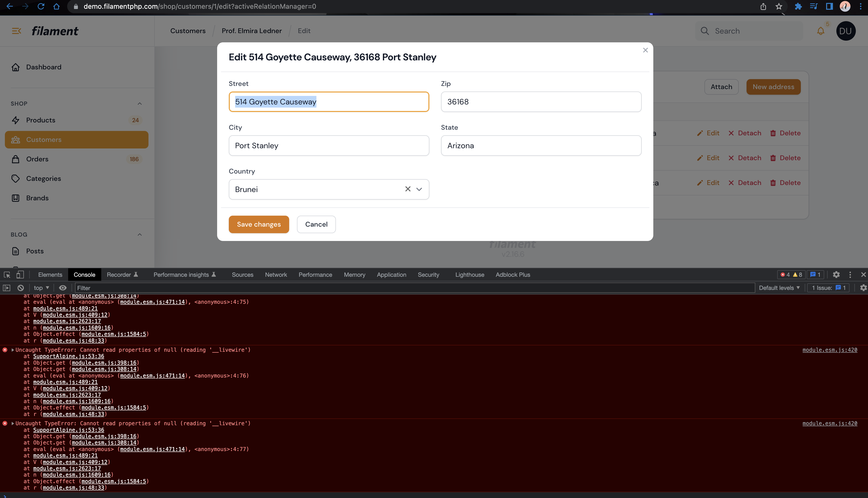Toggle the device emulation mode in DevTools
This screenshot has height=498, width=868.
[x=20, y=274]
